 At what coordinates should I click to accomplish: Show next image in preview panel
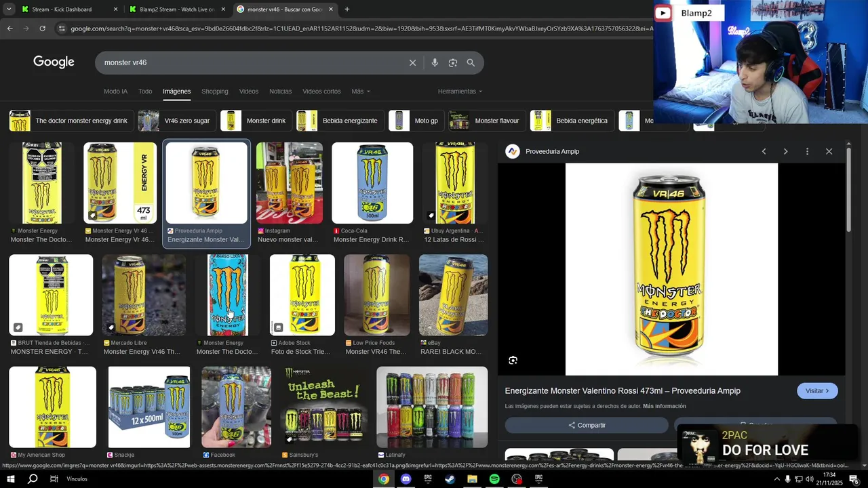point(785,151)
